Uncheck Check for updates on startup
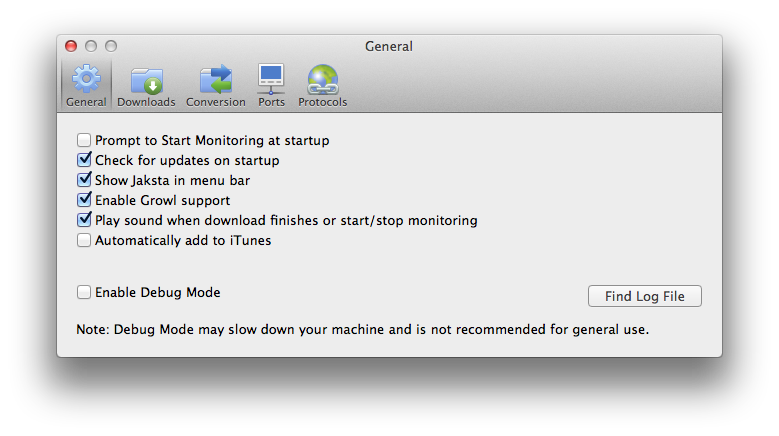 tap(84, 160)
